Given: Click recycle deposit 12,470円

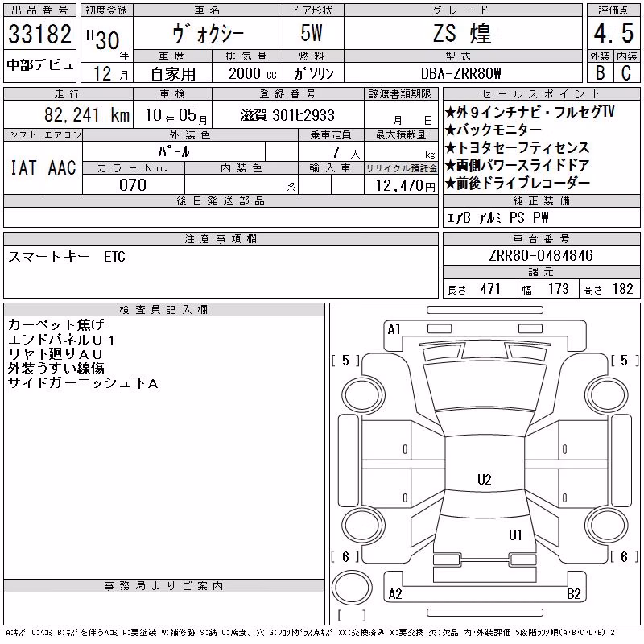Looking at the screenshot, I should point(405,186).
